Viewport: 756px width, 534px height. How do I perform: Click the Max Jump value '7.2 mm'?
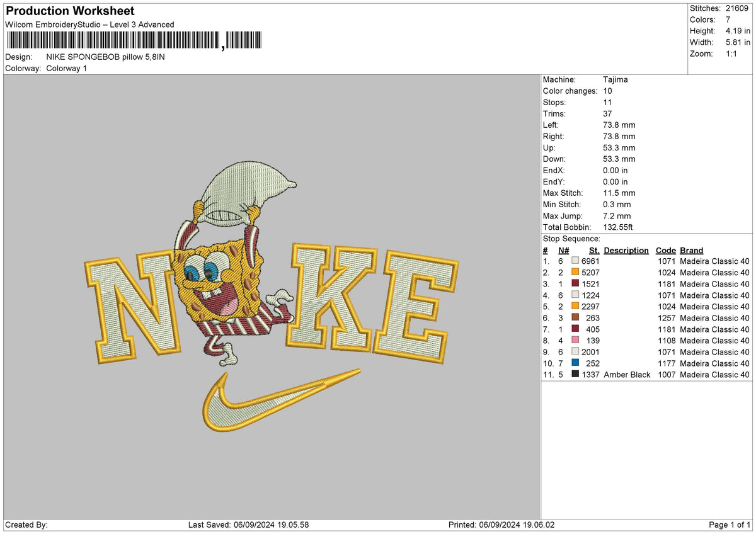pos(617,216)
